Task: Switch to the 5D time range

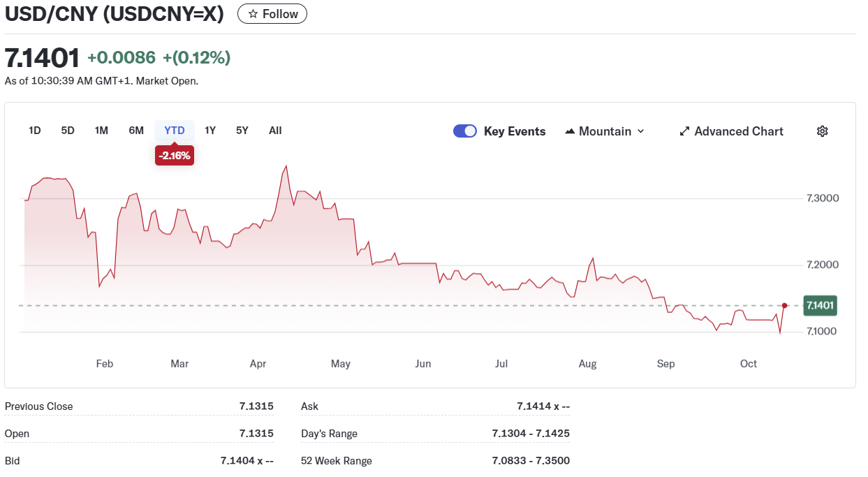Action: pos(68,131)
